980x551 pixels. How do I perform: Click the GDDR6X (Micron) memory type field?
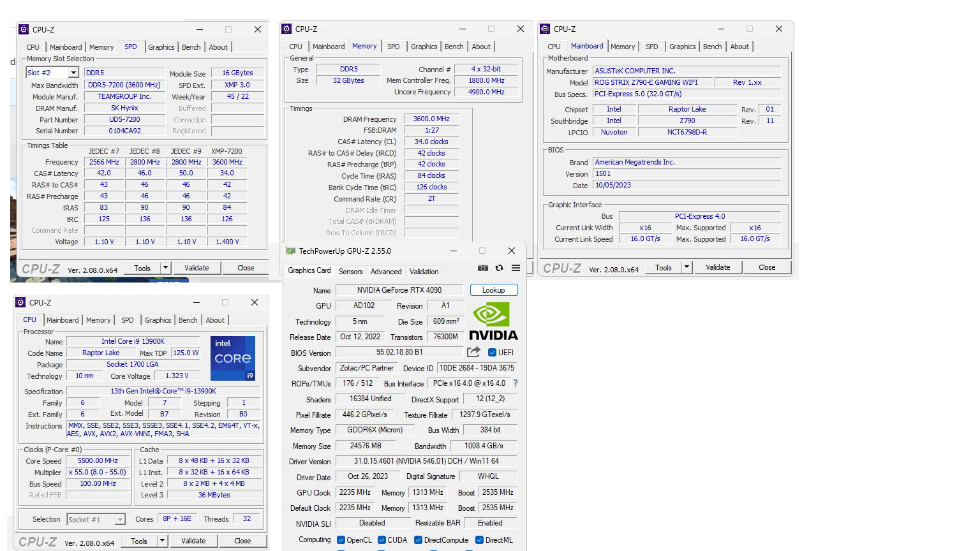(x=375, y=430)
